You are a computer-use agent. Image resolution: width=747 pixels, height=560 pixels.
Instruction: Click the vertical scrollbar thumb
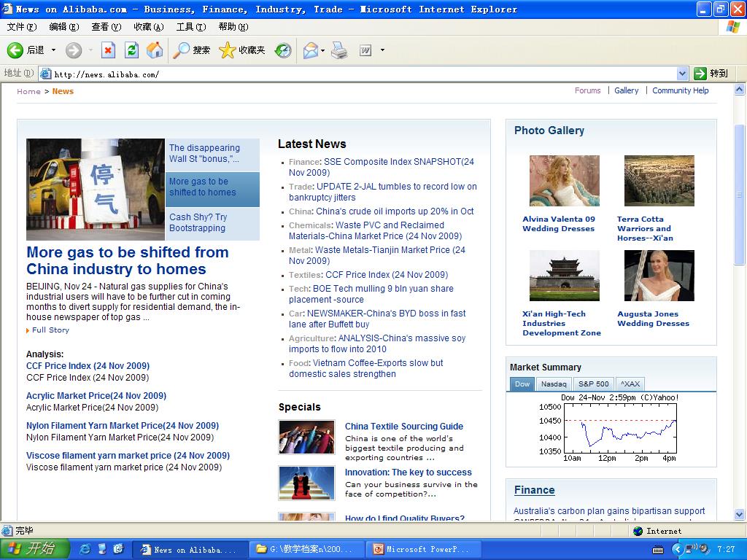click(x=740, y=194)
